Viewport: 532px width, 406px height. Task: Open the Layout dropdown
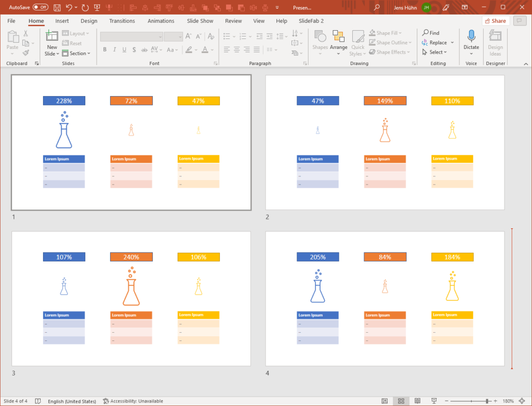point(76,33)
